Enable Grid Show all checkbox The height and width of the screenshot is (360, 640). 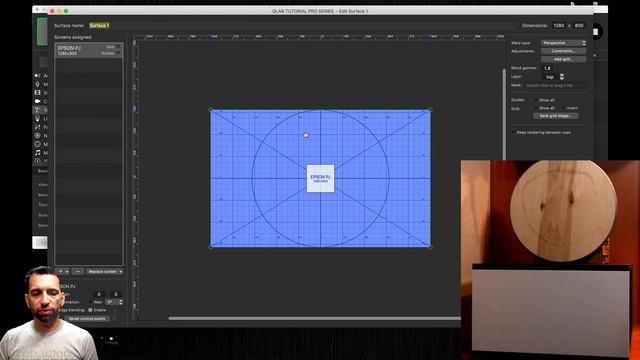click(536, 108)
